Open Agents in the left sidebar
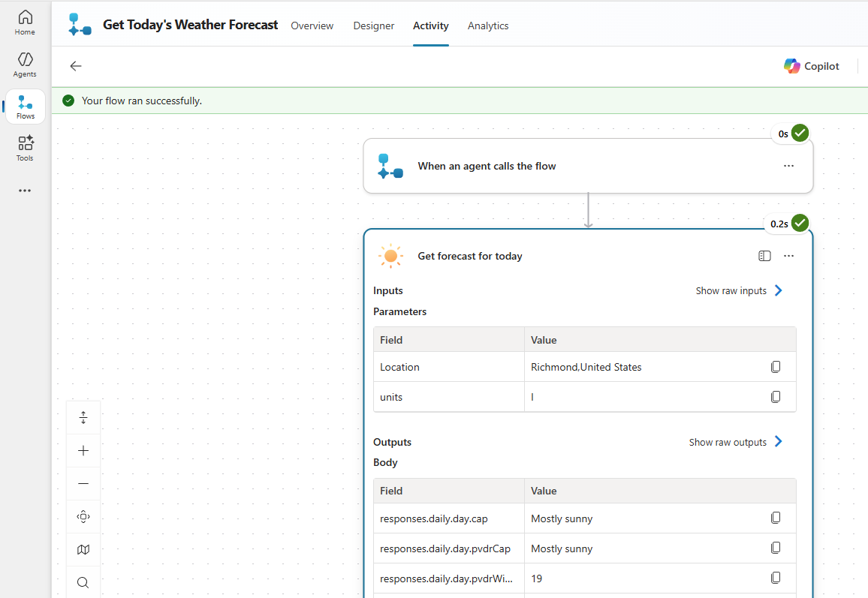The image size is (868, 598). pos(25,65)
